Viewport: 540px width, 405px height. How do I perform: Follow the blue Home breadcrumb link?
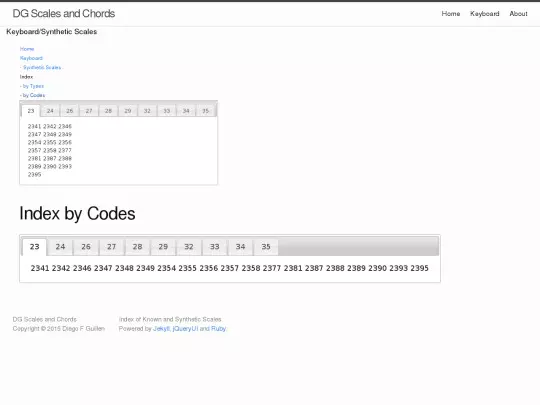coord(27,49)
